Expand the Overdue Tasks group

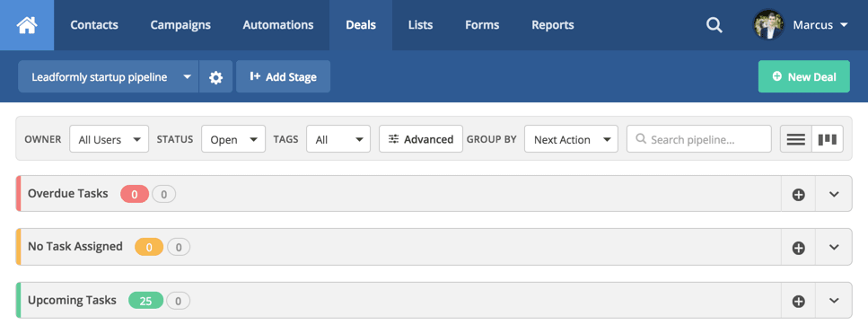pos(834,194)
